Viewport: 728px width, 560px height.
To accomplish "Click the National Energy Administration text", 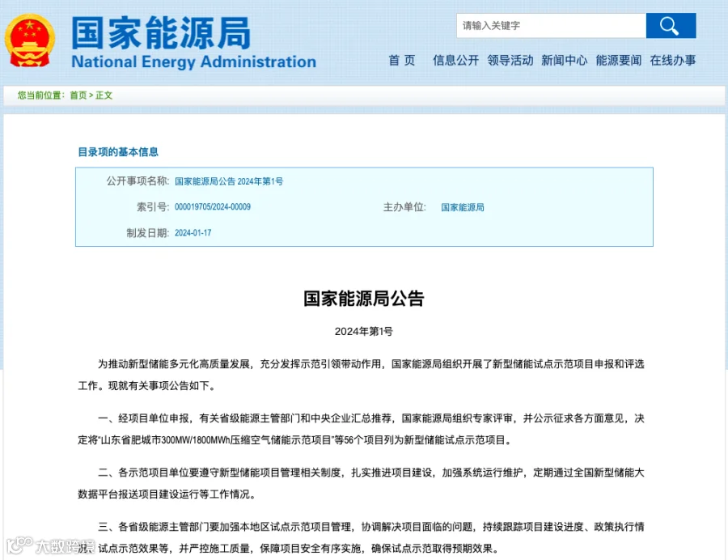I will (193, 62).
